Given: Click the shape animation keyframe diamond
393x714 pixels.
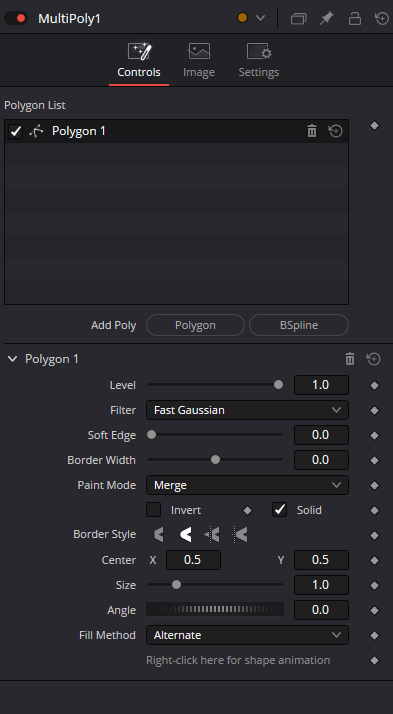Looking at the screenshot, I should 374,661.
